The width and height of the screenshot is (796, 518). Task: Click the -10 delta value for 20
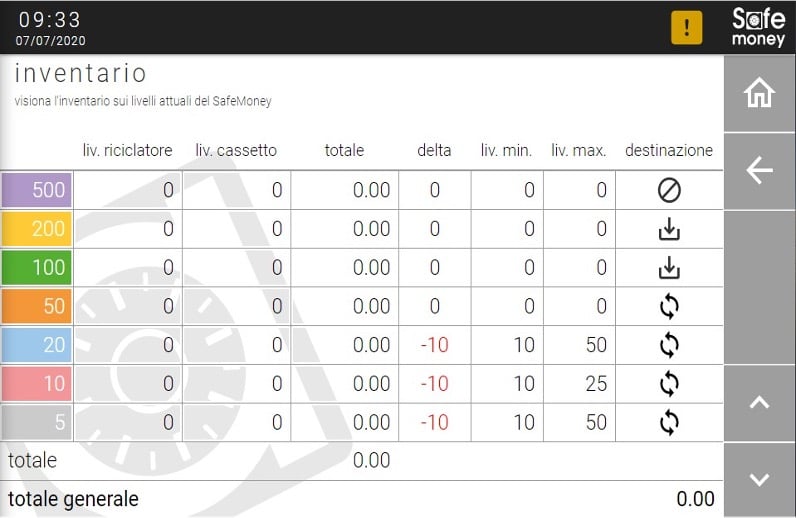click(x=435, y=345)
